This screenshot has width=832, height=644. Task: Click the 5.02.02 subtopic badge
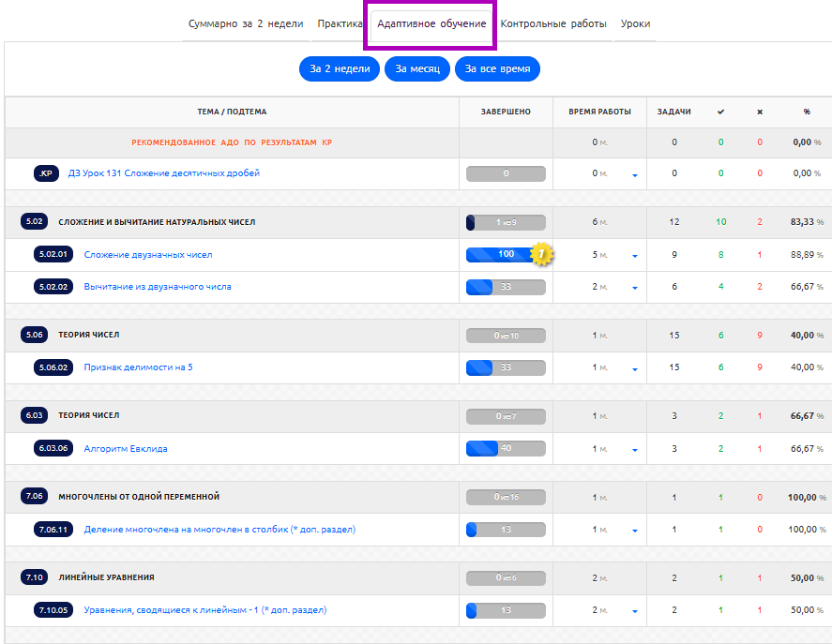[x=53, y=287]
